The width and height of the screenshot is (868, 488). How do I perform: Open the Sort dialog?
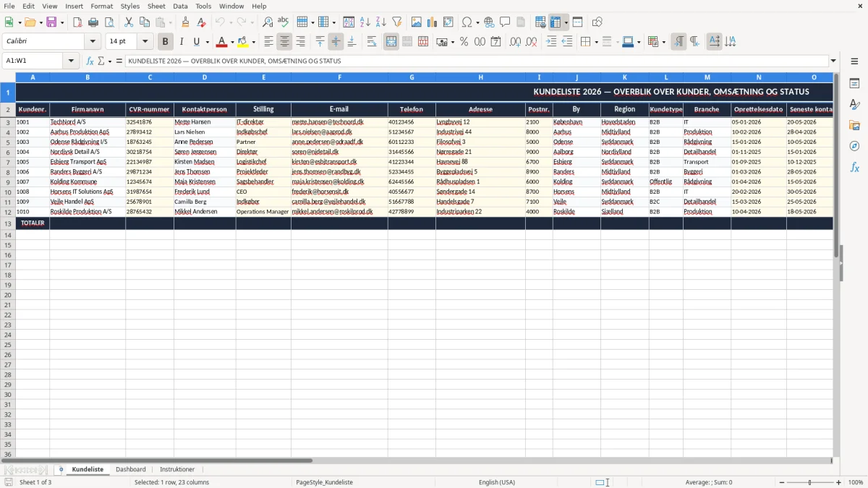click(349, 22)
